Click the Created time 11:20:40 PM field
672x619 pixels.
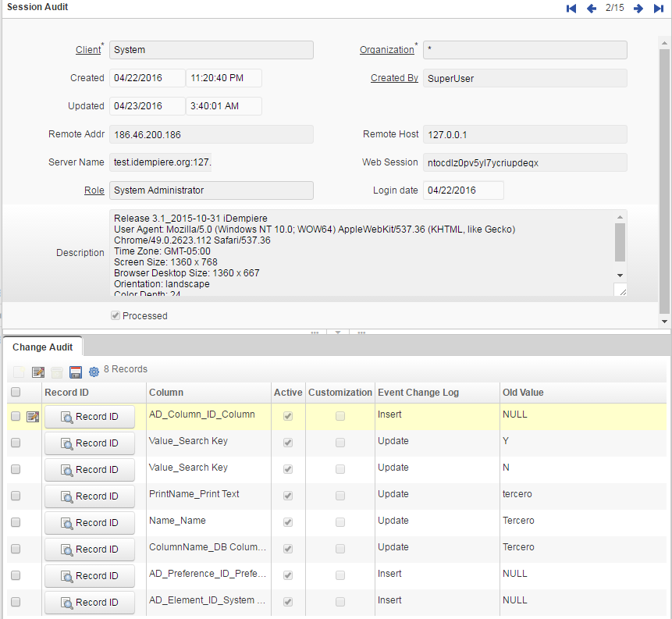(x=224, y=78)
